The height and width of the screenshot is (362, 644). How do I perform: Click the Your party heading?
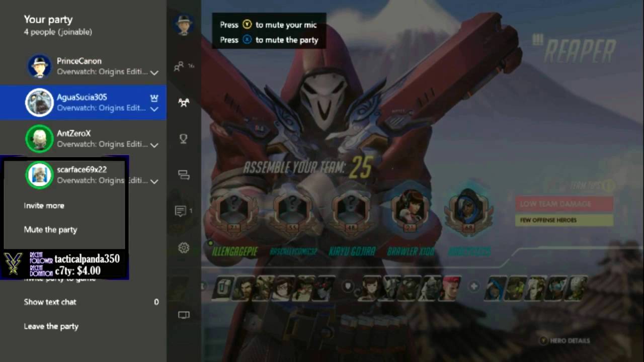[48, 20]
